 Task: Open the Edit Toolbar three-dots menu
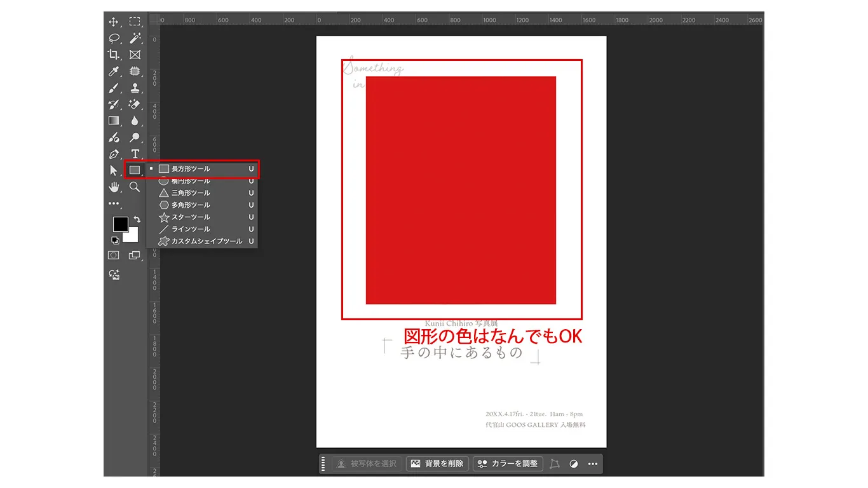(x=114, y=204)
